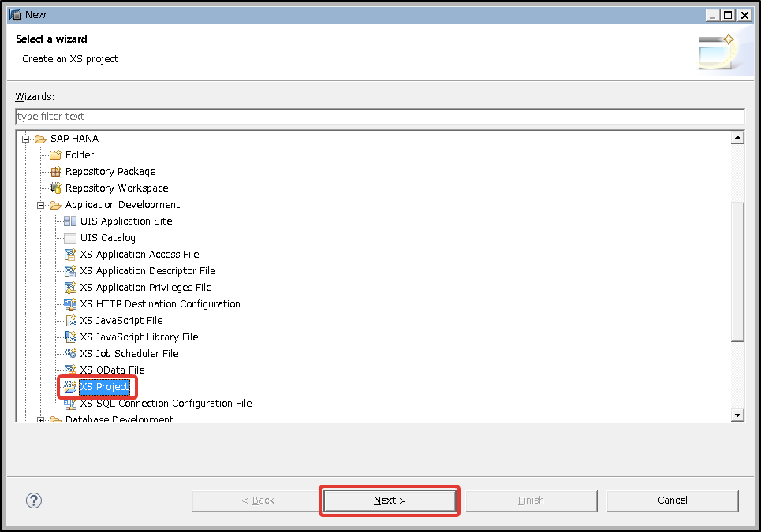Open the help question mark icon

(33, 500)
